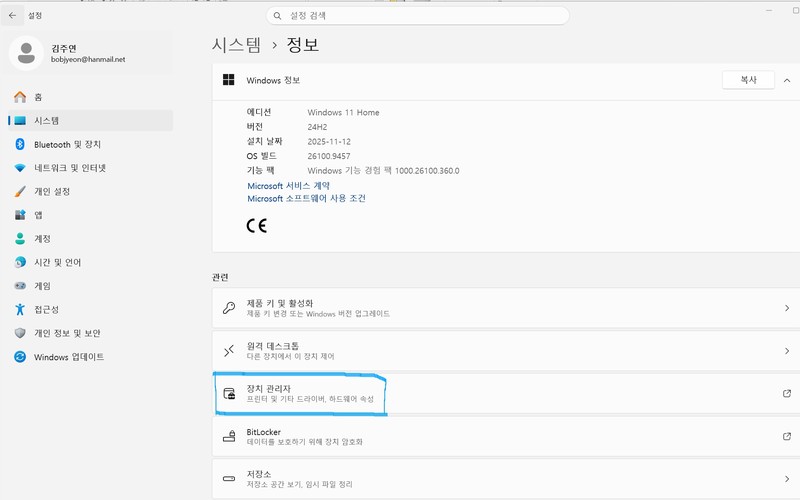Click the Windows Update sync icon
This screenshot has width=800, height=500.
[x=20, y=357]
